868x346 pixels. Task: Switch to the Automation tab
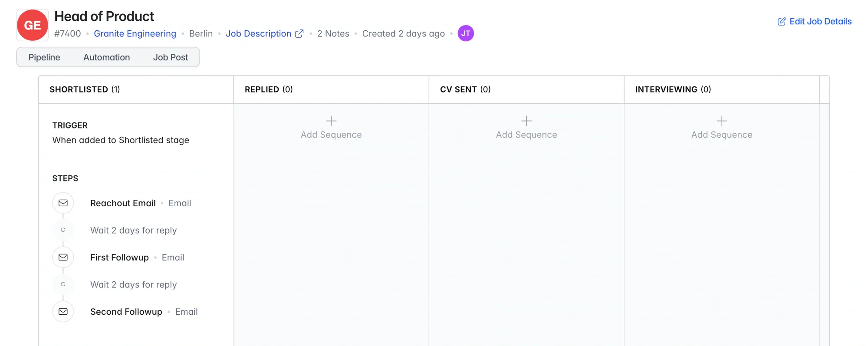[107, 57]
